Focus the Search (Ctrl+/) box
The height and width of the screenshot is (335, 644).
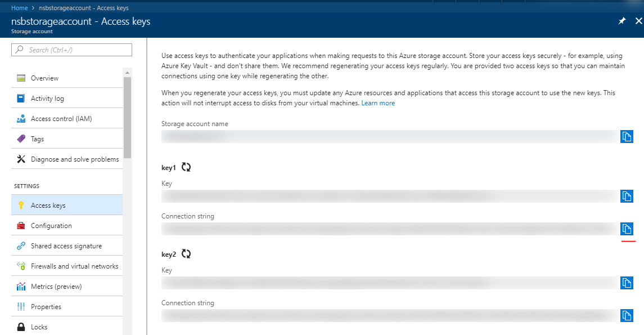(71, 50)
